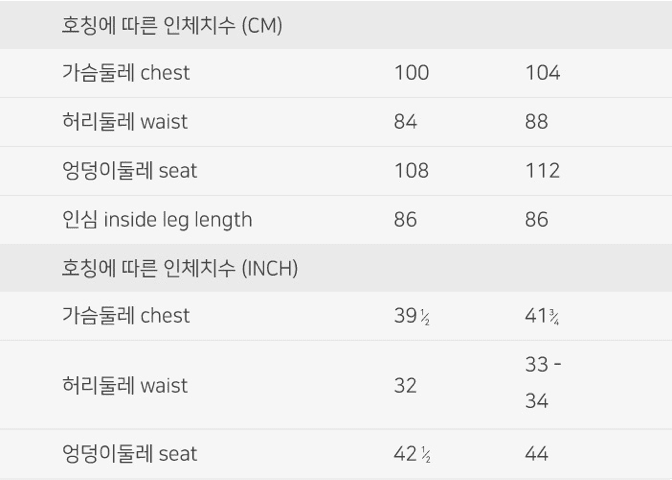672x480 pixels.
Task: Click the first inside leg value 86
Action: pyautogui.click(x=405, y=219)
